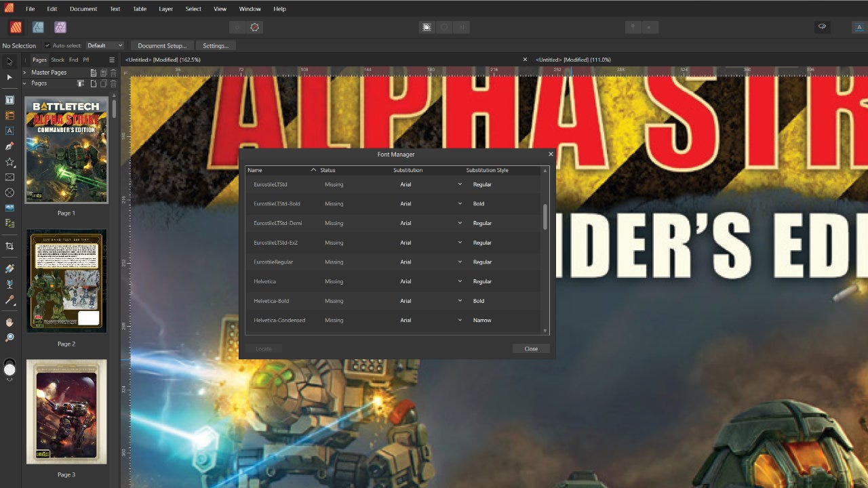Click the Pages panel scrollbar thumb
This screenshot has height=488, width=868.
[115, 108]
